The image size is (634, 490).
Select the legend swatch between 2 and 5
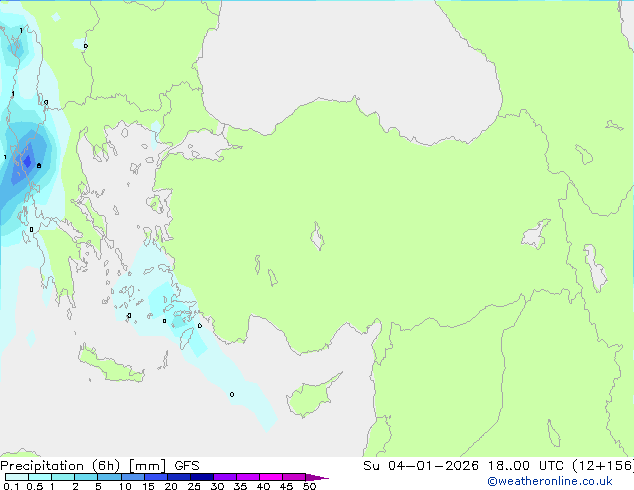[86, 477]
